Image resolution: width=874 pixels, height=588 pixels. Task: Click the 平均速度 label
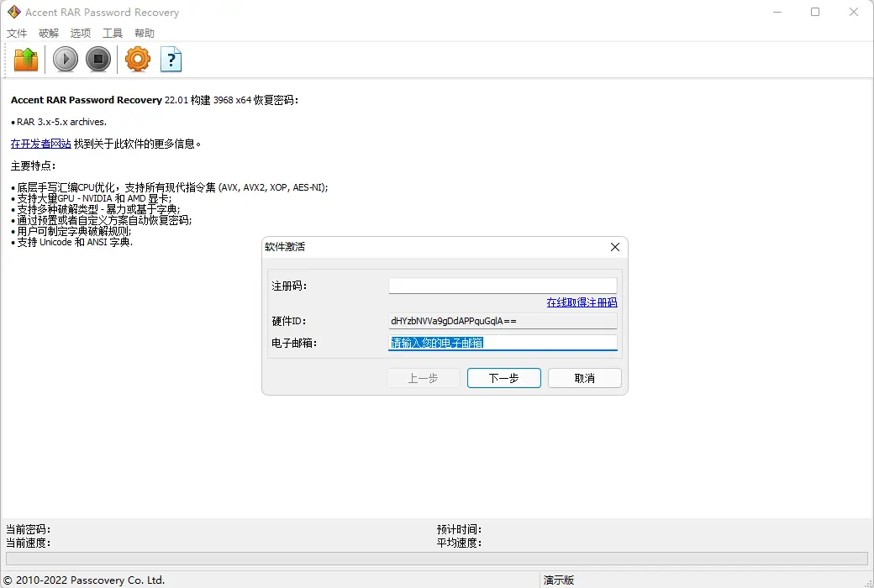(x=459, y=543)
